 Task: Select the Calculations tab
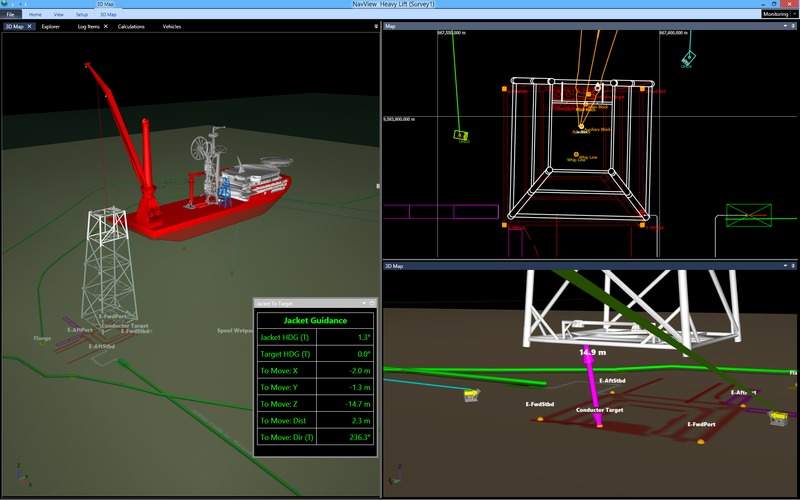click(131, 27)
